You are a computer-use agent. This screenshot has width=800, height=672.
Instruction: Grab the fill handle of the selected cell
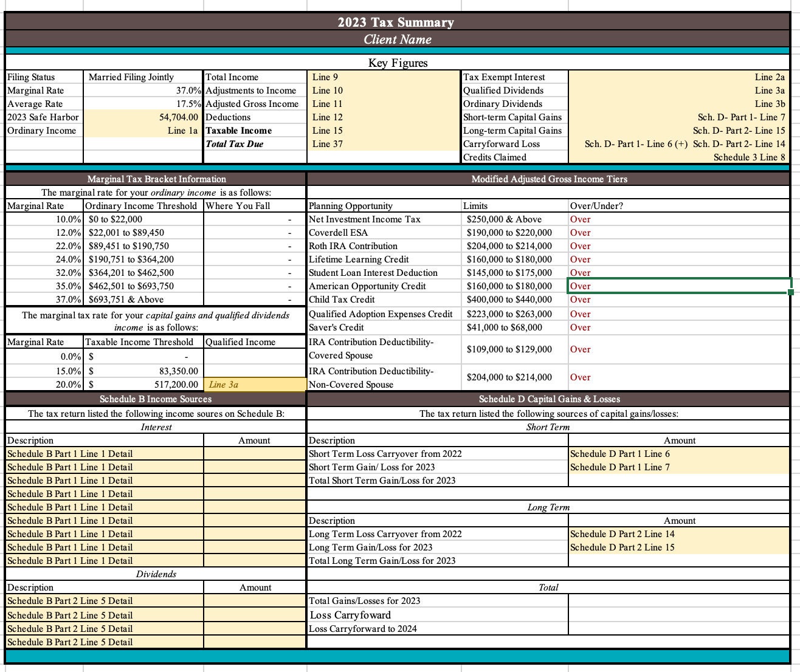pos(790,293)
